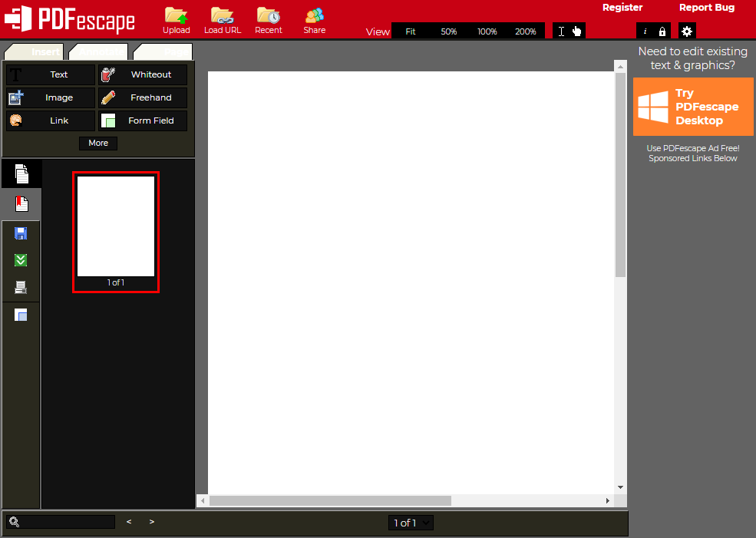This screenshot has height=538, width=756.
Task: Switch to text selection cursor tool
Action: 561,31
